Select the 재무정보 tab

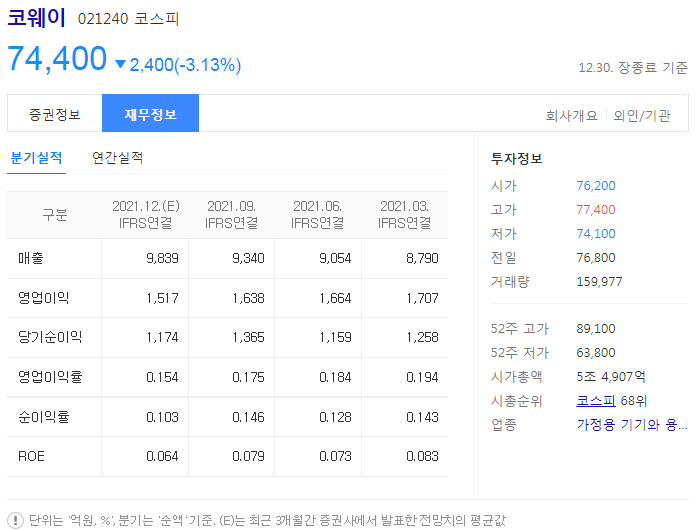point(150,113)
